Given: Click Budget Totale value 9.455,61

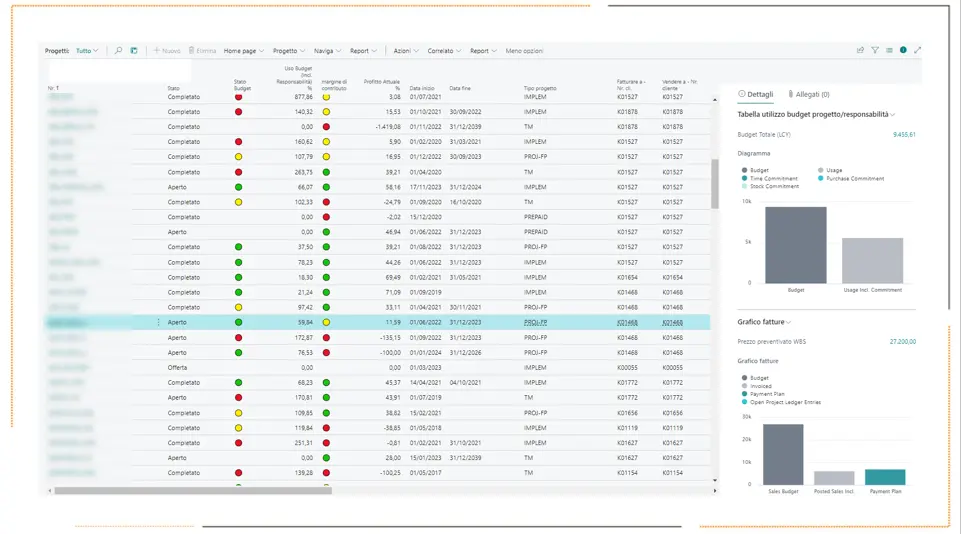Looking at the screenshot, I should [x=904, y=135].
